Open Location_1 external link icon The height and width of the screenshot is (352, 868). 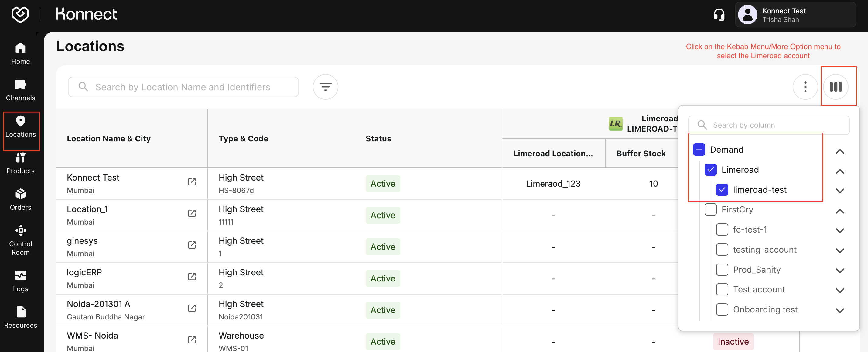point(192,213)
